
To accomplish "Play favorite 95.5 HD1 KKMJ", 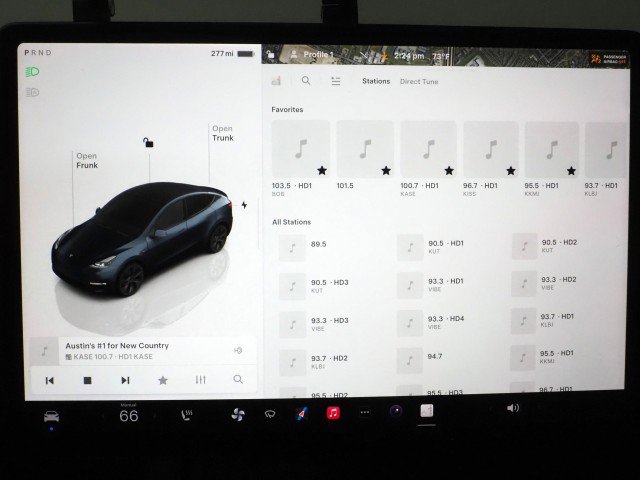I will [551, 159].
